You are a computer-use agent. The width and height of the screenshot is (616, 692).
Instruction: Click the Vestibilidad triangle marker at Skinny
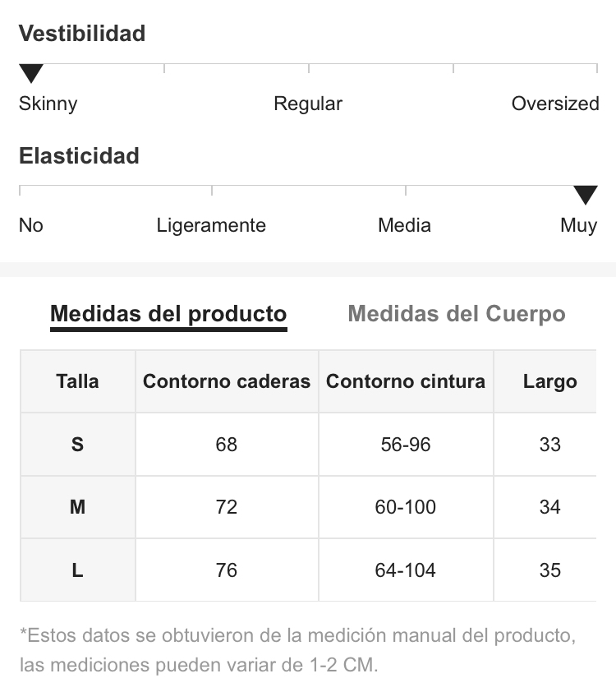(31, 73)
